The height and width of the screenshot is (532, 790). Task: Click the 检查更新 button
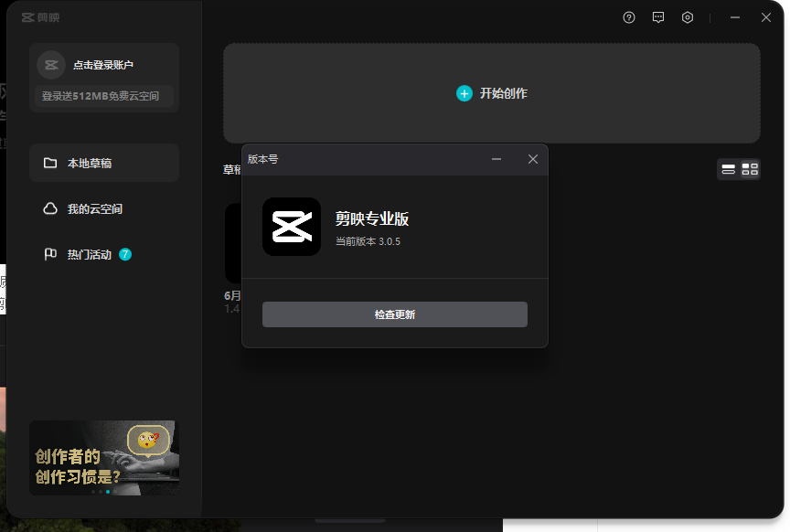click(x=395, y=314)
